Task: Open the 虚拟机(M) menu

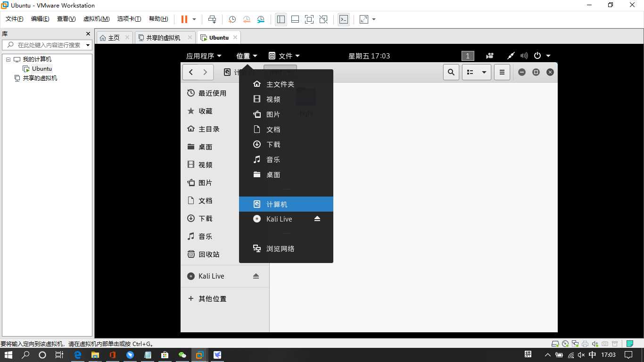Action: 96,19
